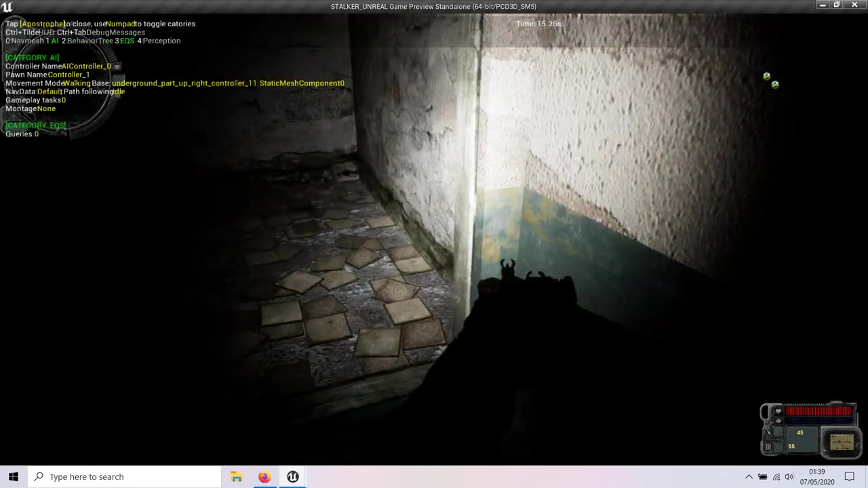Screen dimensions: 868x488
Task: Close the game preview window
Action: pyautogui.click(x=855, y=5)
